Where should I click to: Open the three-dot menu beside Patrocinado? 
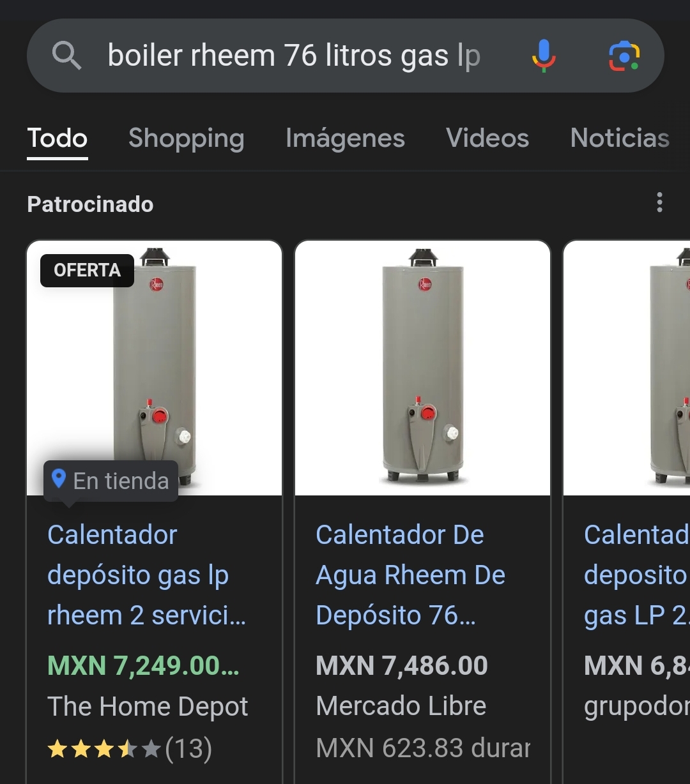click(659, 202)
